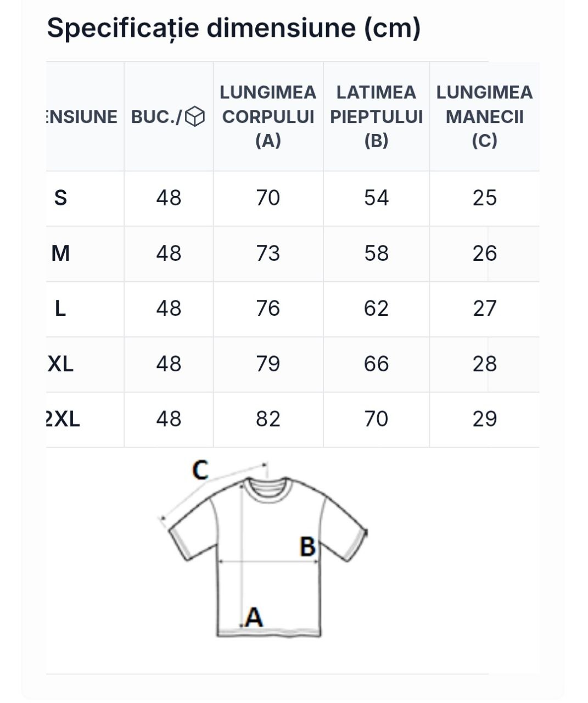
Task: Select the LUNGIMEA CORPULUI (A) column header
Action: [268, 116]
